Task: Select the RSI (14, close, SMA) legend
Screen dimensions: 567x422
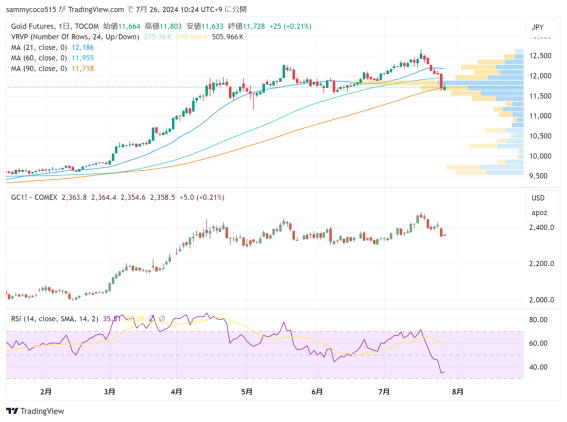Action: coord(55,319)
